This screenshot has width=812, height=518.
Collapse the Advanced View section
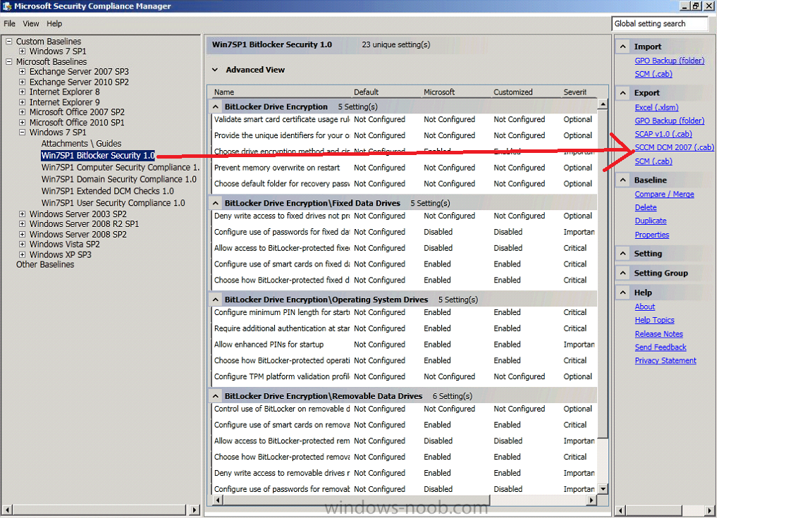click(215, 70)
